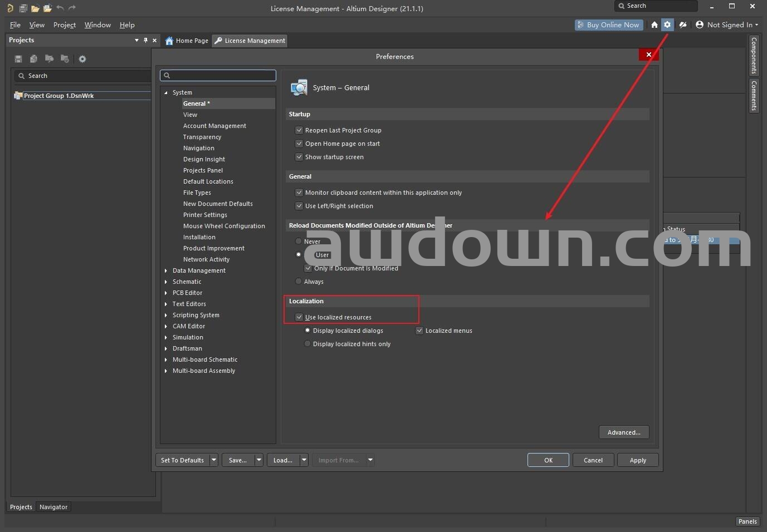Image resolution: width=767 pixels, height=532 pixels.
Task: Disable Reopen Last Project Group
Action: point(299,130)
